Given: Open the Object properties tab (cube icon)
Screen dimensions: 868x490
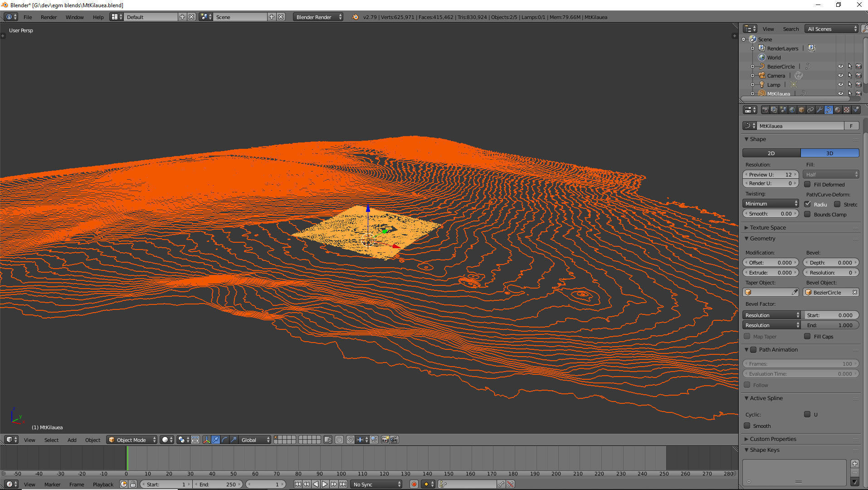Looking at the screenshot, I should pyautogui.click(x=801, y=110).
